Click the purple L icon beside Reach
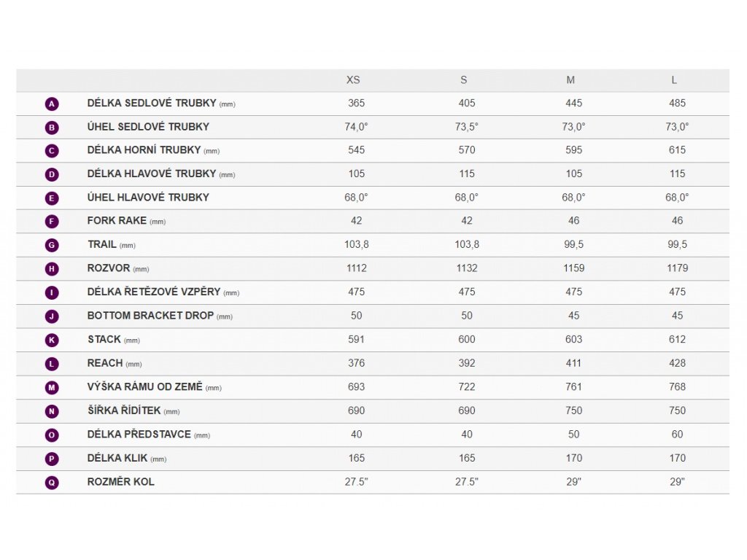Viewport: 747px width, 560px height. click(52, 364)
